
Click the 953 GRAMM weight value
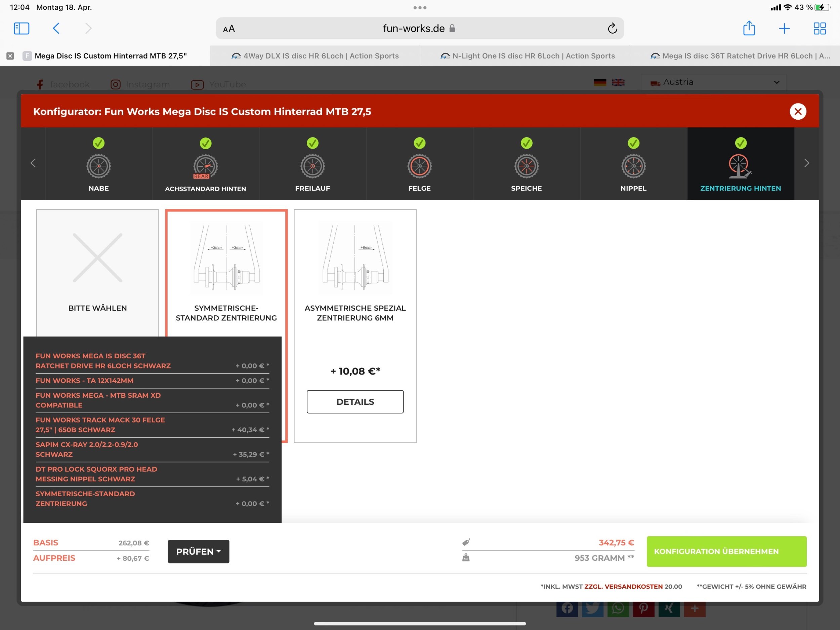(x=604, y=558)
